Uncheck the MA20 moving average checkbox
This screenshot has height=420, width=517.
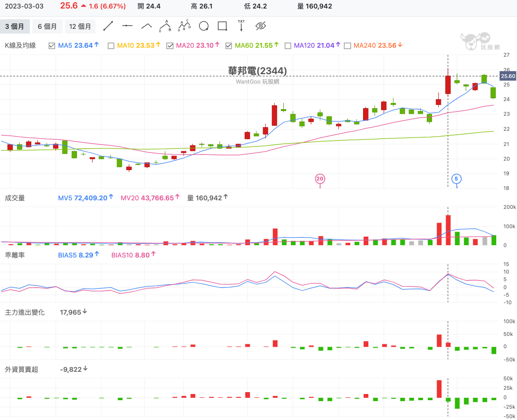pyautogui.click(x=170, y=46)
